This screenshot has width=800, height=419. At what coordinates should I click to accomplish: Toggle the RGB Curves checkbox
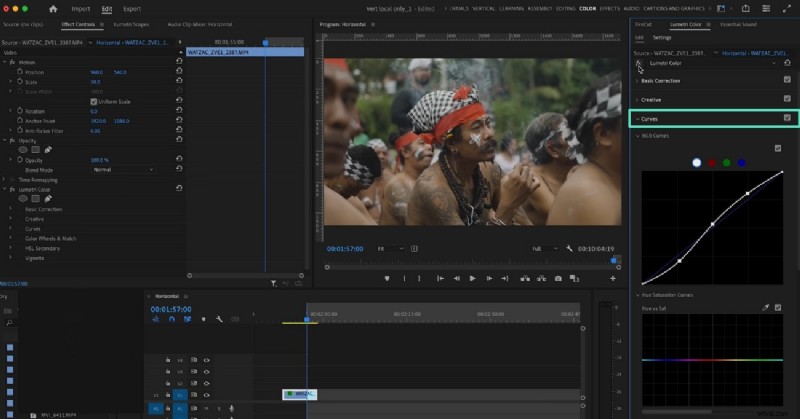(778, 148)
